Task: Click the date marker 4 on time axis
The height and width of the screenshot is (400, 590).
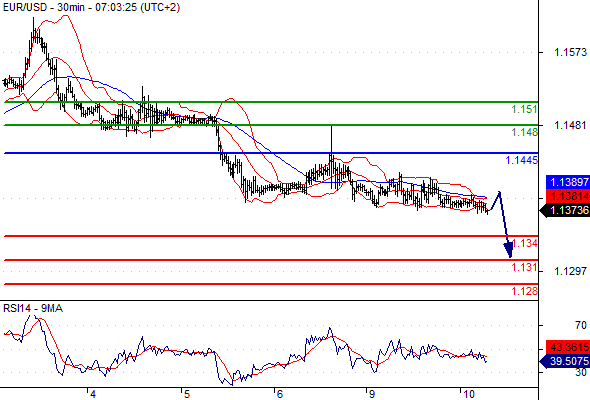Action: pos(93,394)
